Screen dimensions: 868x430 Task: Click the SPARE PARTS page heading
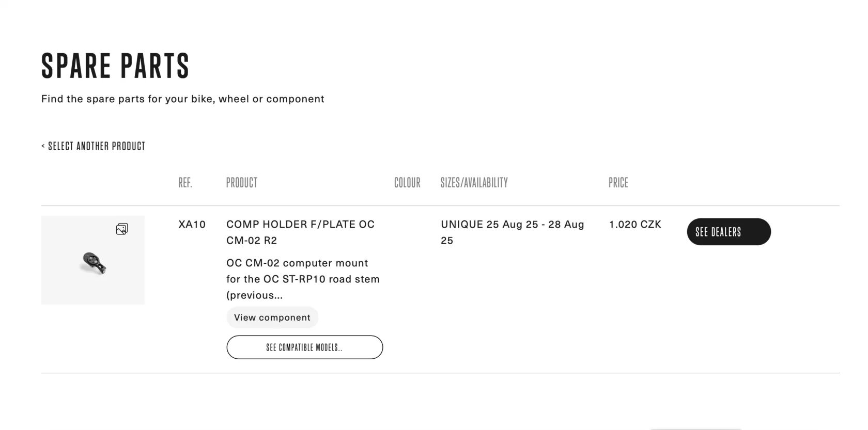pyautogui.click(x=116, y=66)
